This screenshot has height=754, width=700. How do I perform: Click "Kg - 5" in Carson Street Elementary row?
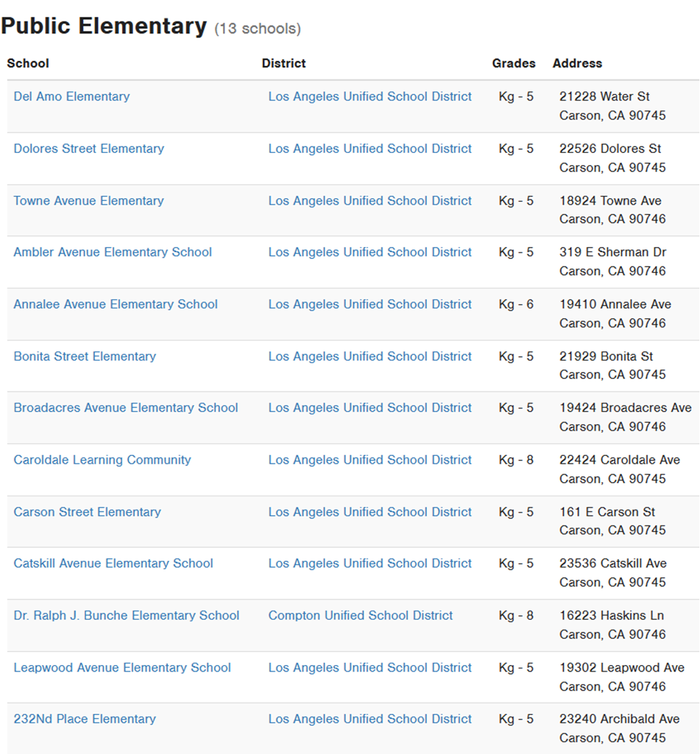pos(516,512)
